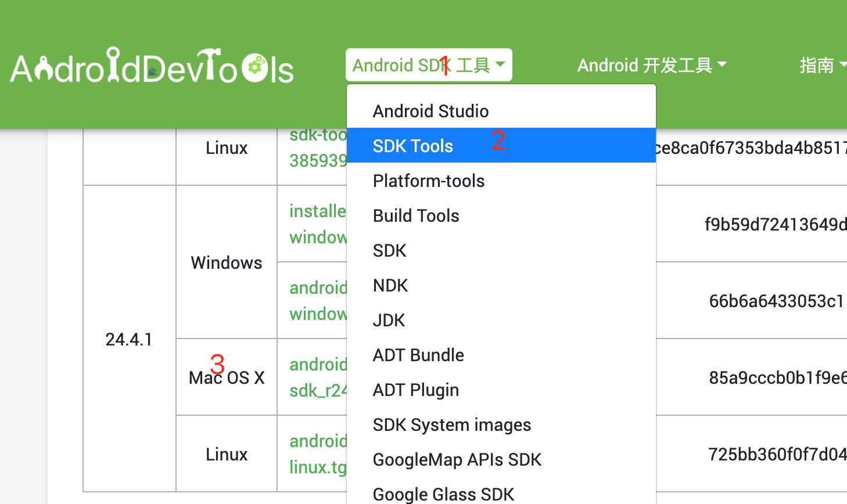This screenshot has width=847, height=504.
Task: Select JDK menu entry
Action: point(501,320)
